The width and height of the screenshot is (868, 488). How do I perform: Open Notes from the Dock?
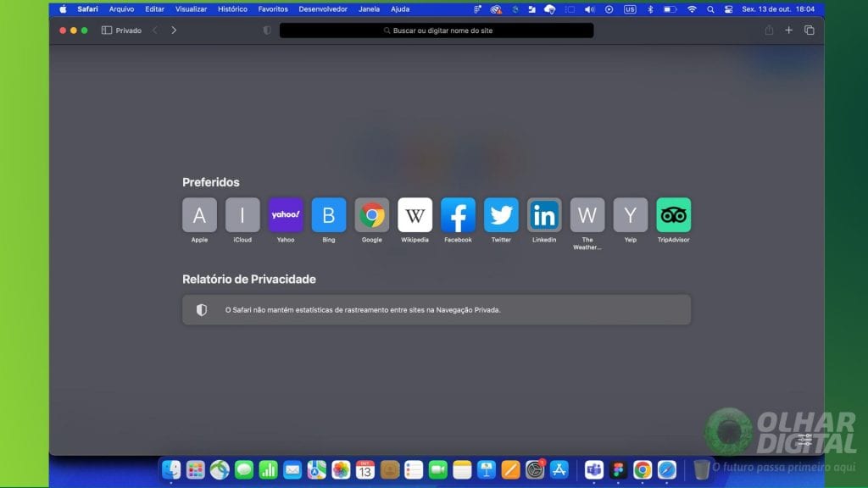[x=462, y=469]
